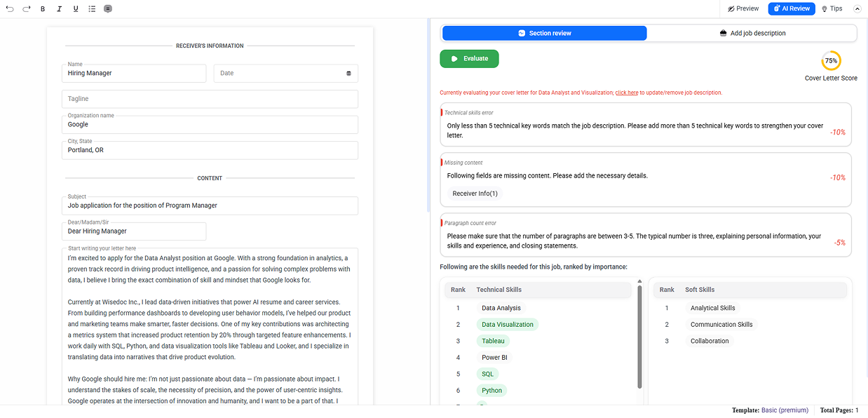
Task: Switch to Add job description tab
Action: (752, 33)
